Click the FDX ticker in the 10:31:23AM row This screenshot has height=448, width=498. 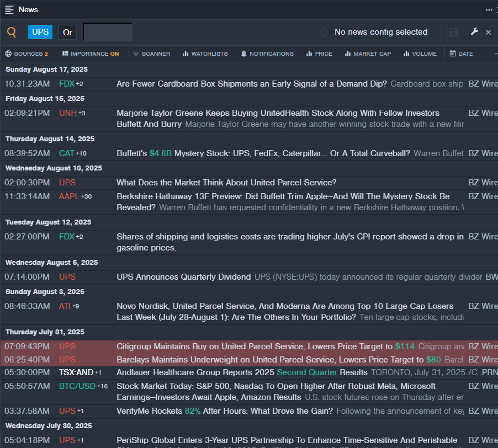[67, 84]
